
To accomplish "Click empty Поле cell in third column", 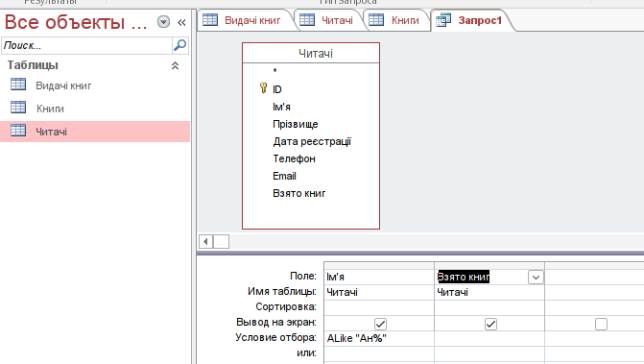I will tap(594, 277).
